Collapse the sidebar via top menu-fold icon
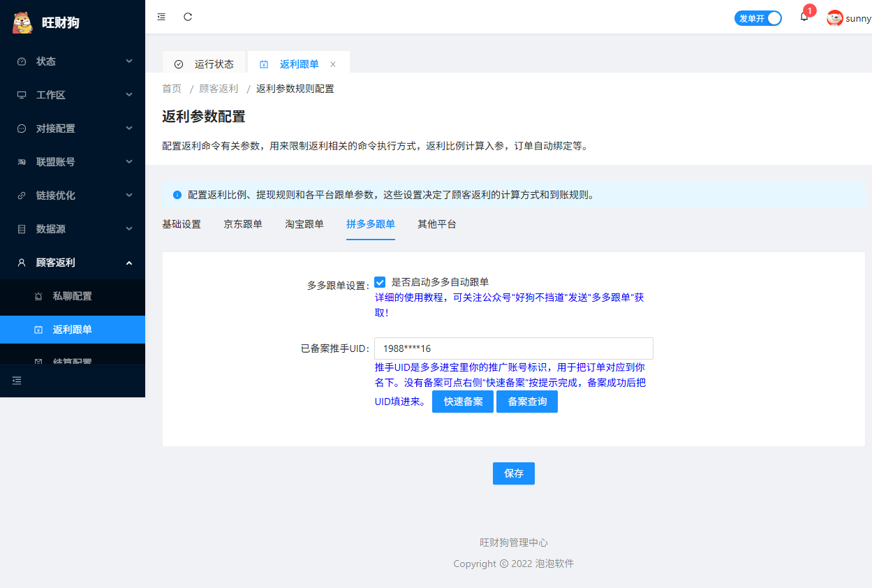Viewport: 872px width, 588px height. (x=161, y=17)
